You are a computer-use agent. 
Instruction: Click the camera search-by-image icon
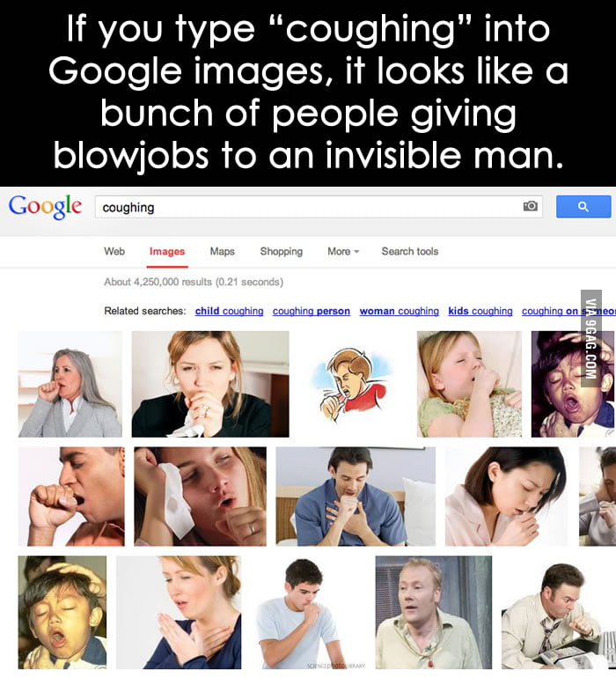pyautogui.click(x=531, y=206)
